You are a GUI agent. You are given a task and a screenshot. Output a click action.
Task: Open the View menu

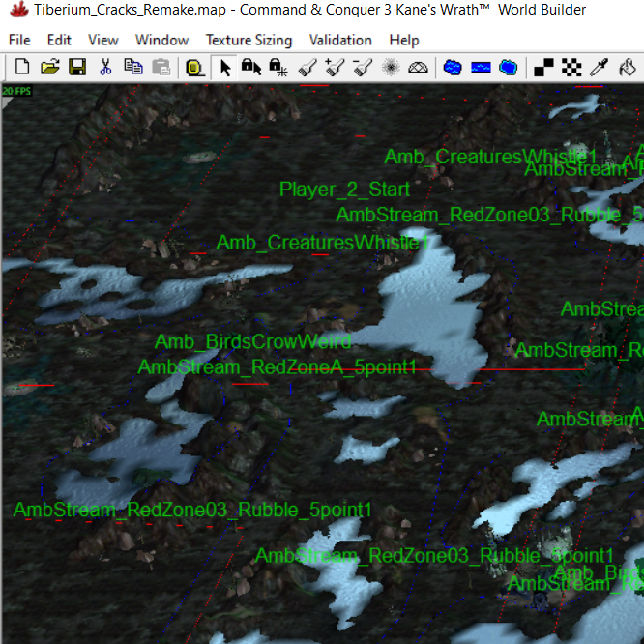tap(103, 40)
